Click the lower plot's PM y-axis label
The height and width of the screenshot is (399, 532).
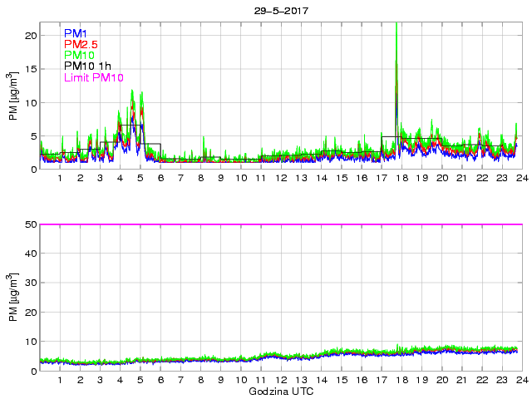click(14, 298)
